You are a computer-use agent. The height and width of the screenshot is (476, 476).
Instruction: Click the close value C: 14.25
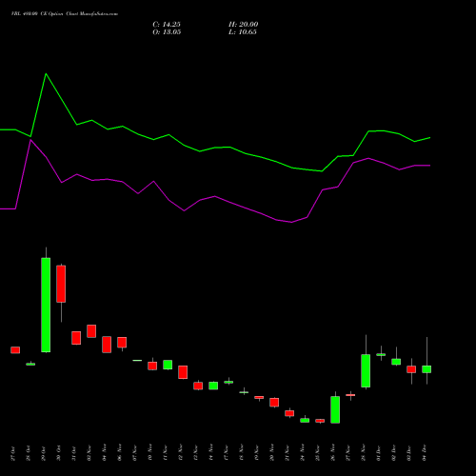(167, 25)
